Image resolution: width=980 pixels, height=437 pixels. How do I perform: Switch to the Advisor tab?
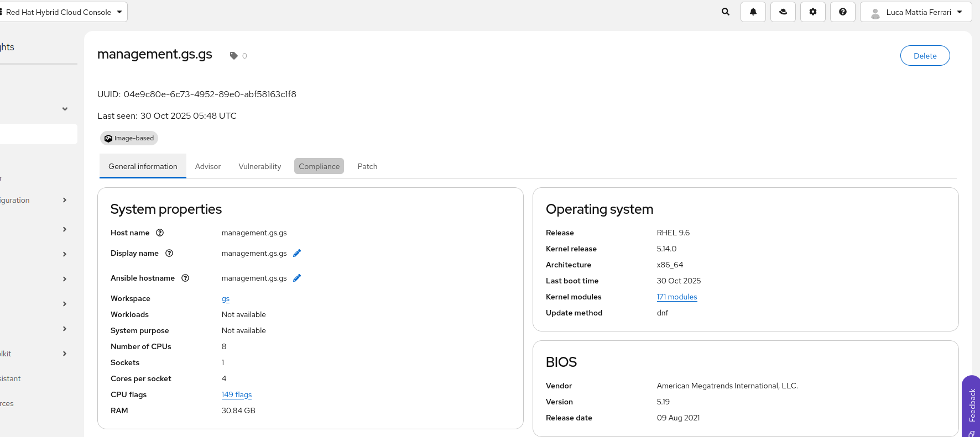point(208,166)
